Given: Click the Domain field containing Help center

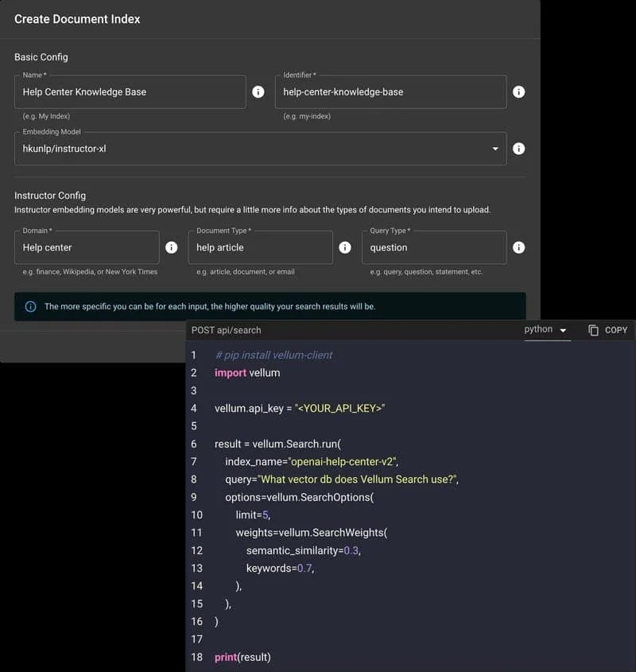Looking at the screenshot, I should (87, 247).
